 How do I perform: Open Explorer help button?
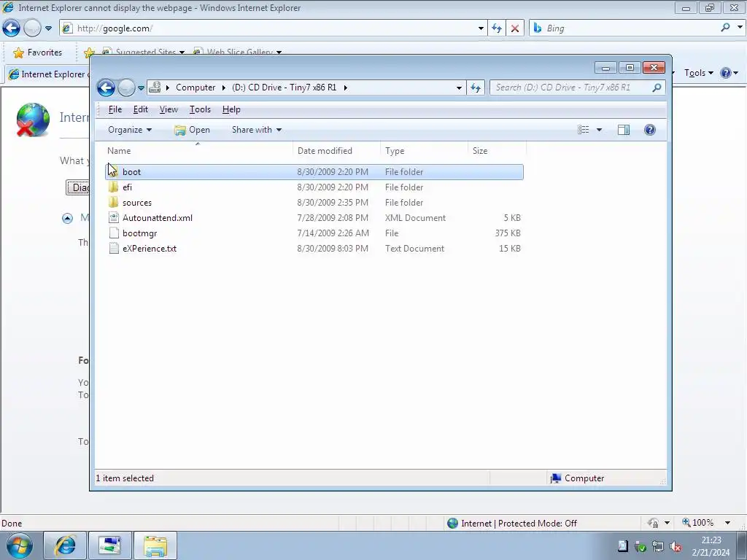tap(650, 130)
